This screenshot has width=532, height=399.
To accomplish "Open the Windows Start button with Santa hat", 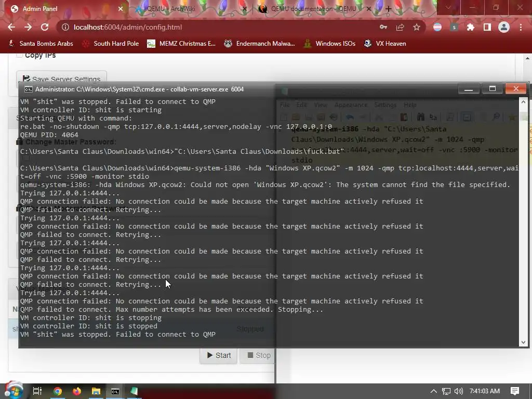I will click(13, 390).
